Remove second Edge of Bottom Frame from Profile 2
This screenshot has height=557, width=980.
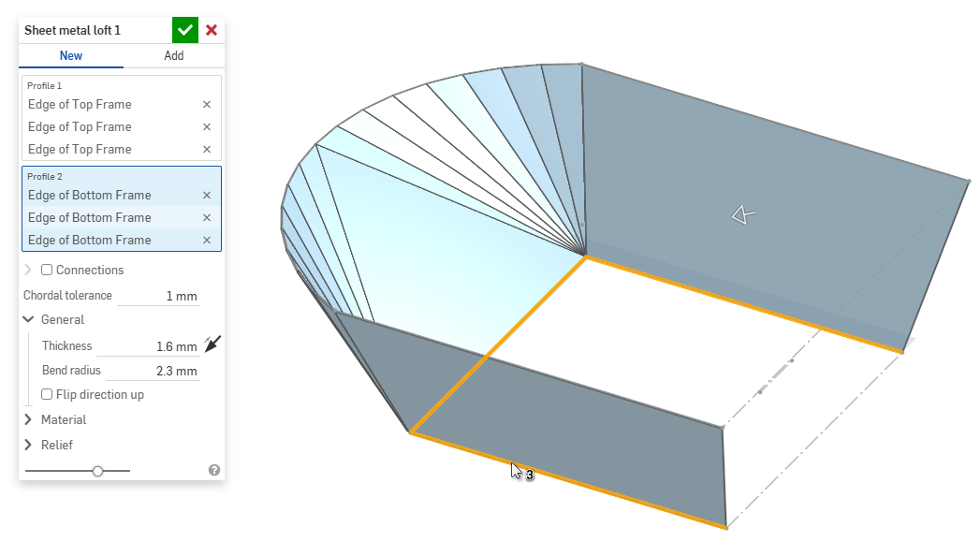[x=207, y=218]
